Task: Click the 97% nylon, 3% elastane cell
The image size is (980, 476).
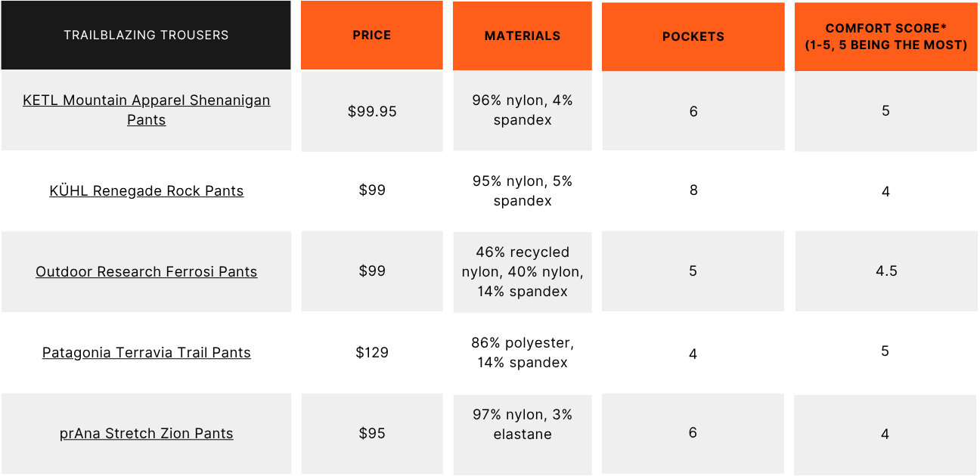Action: [523, 434]
